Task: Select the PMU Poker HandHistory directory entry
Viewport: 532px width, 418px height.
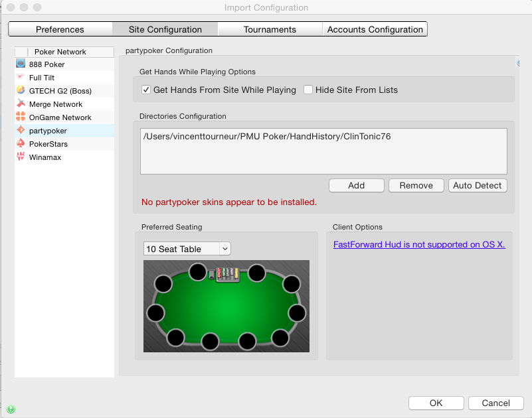Action: (267, 136)
